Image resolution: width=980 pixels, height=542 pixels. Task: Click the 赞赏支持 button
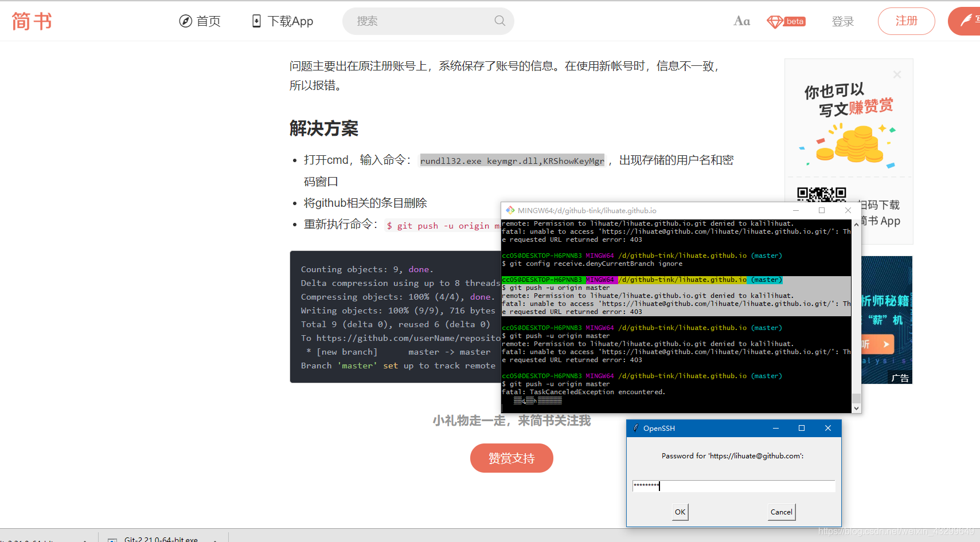tap(512, 458)
